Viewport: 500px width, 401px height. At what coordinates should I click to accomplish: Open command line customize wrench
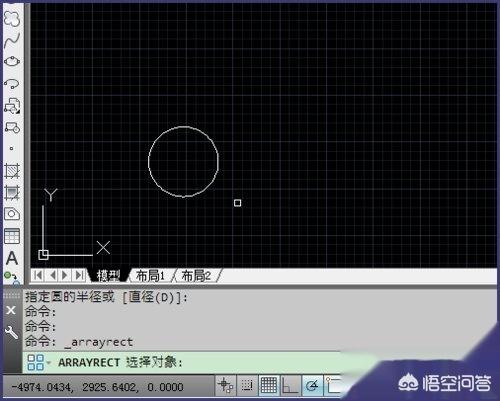tap(11, 332)
